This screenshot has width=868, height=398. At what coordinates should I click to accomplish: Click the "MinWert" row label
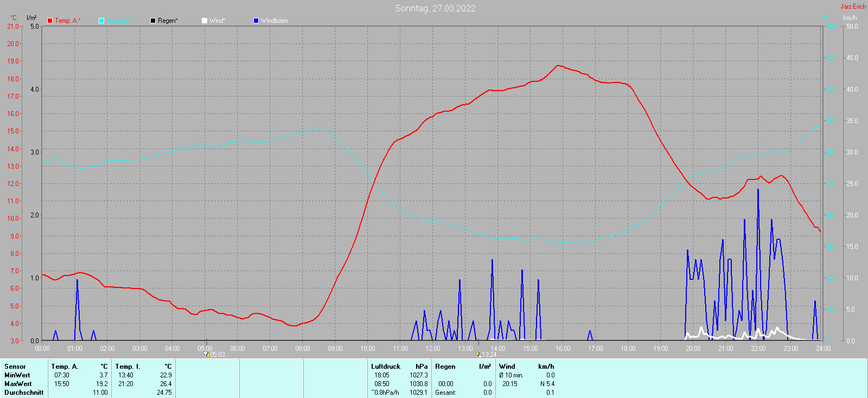[17, 375]
